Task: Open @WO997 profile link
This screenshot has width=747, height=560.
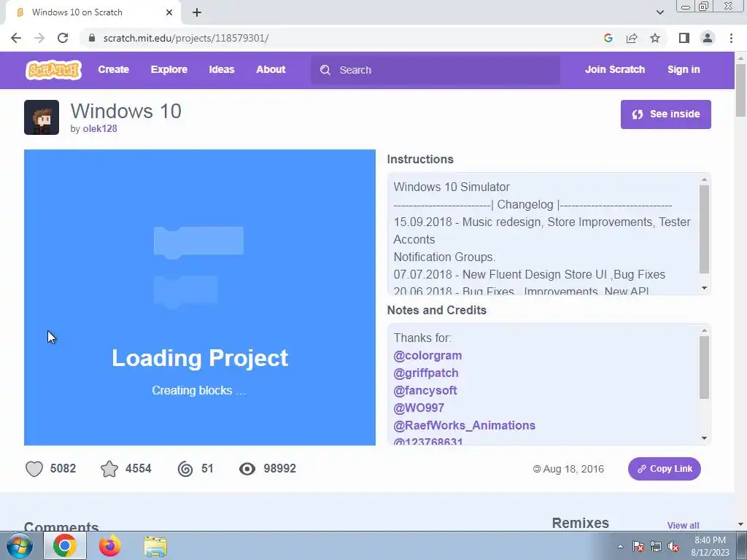Action: [x=419, y=408]
